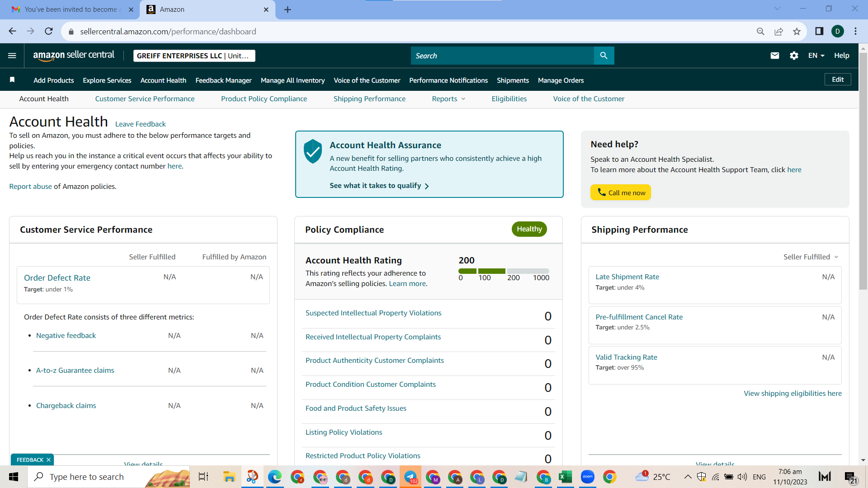Open the volume control in system tray

pyautogui.click(x=742, y=477)
